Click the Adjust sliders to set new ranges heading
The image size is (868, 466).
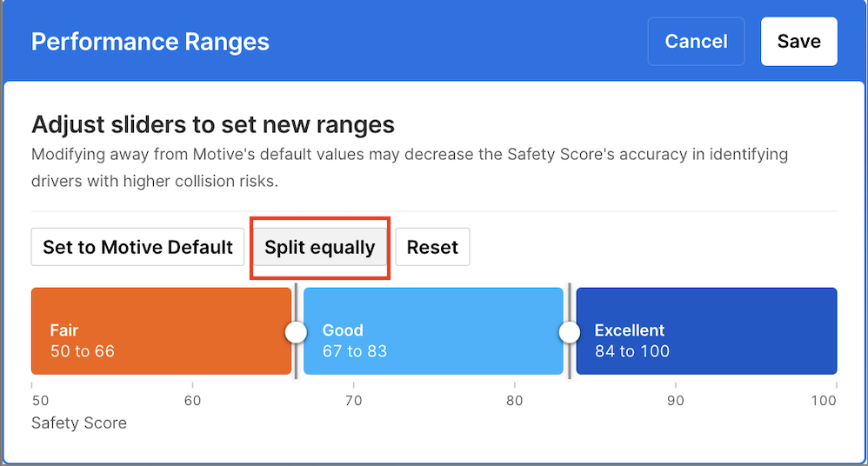click(213, 124)
